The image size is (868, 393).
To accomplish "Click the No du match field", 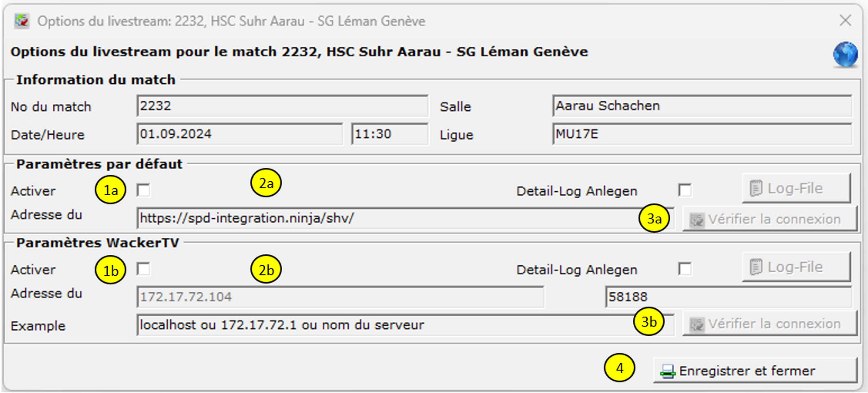I will (x=282, y=106).
